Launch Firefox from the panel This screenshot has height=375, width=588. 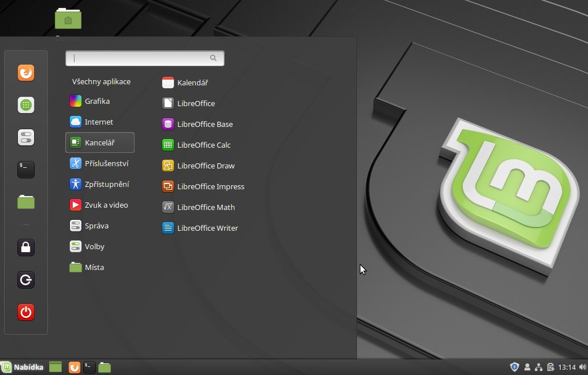pos(75,367)
